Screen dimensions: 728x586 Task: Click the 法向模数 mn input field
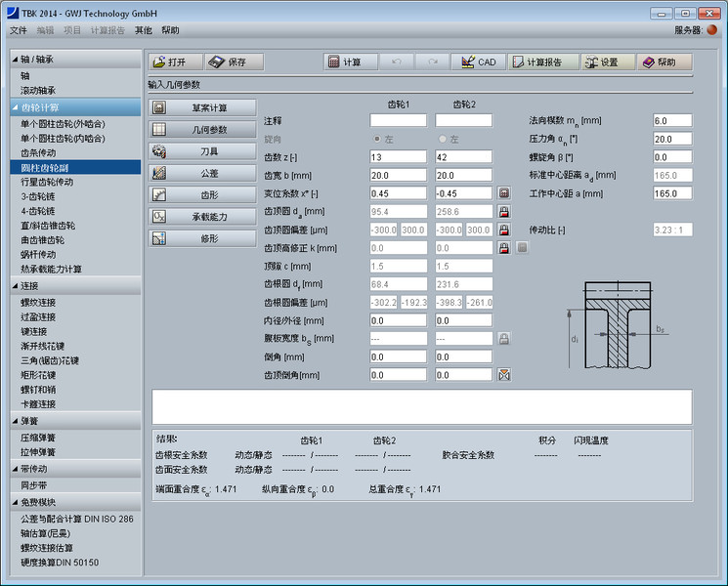click(x=672, y=120)
